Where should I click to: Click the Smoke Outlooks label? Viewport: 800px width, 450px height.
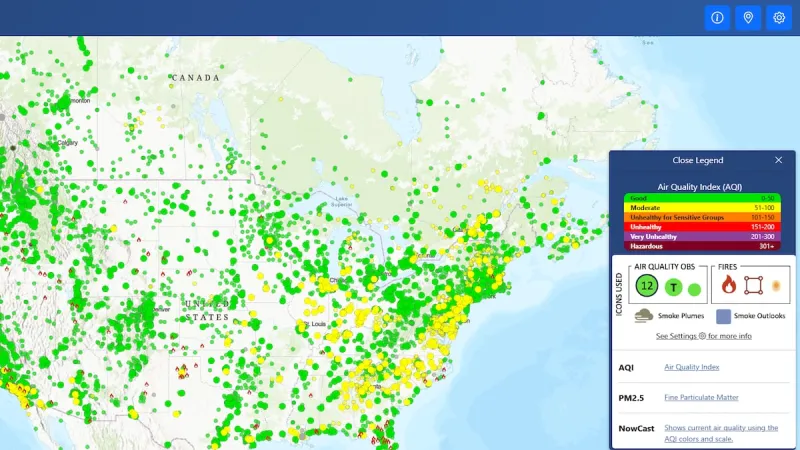point(759,316)
